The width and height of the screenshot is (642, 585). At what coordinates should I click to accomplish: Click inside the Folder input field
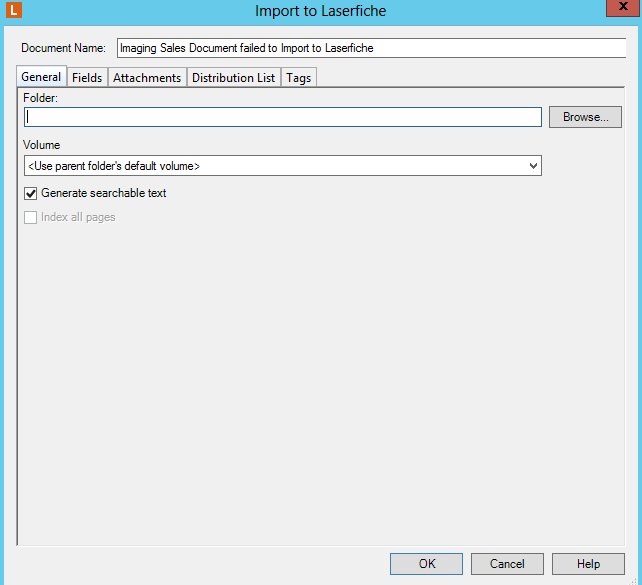pos(283,117)
